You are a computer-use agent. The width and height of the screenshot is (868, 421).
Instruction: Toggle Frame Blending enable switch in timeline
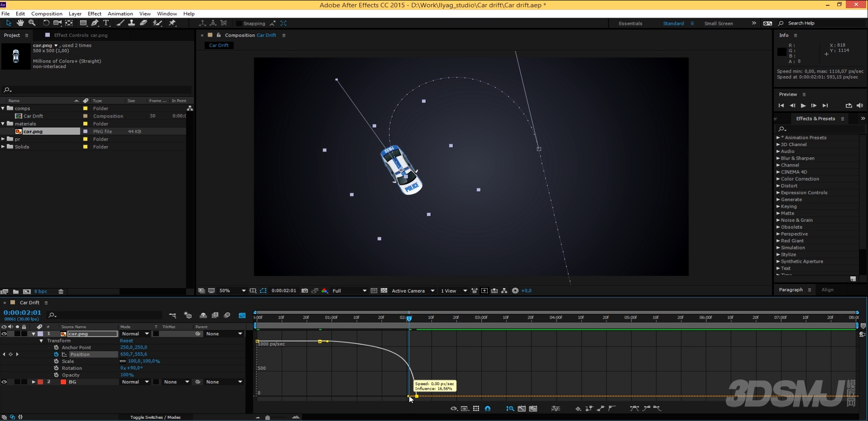tap(215, 315)
